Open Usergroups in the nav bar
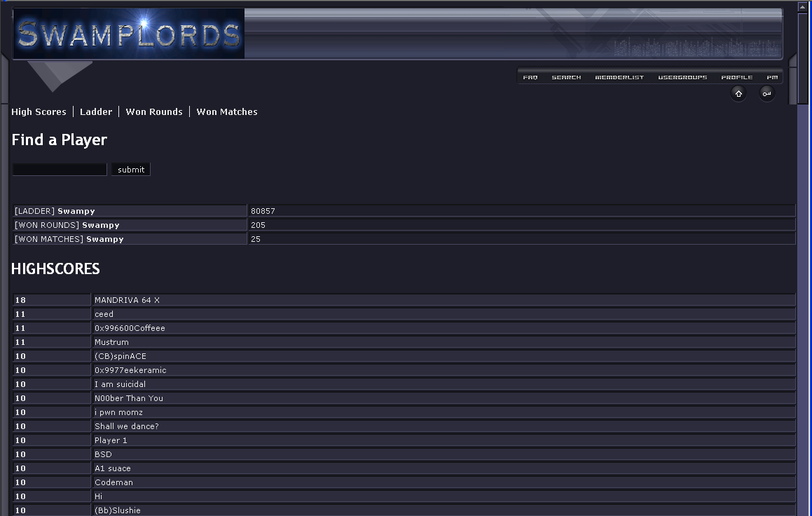812x516 pixels. pos(682,77)
